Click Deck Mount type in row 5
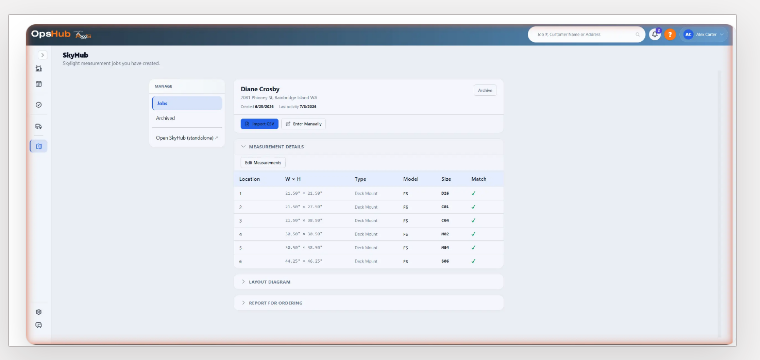This screenshot has height=360, width=760. point(366,248)
